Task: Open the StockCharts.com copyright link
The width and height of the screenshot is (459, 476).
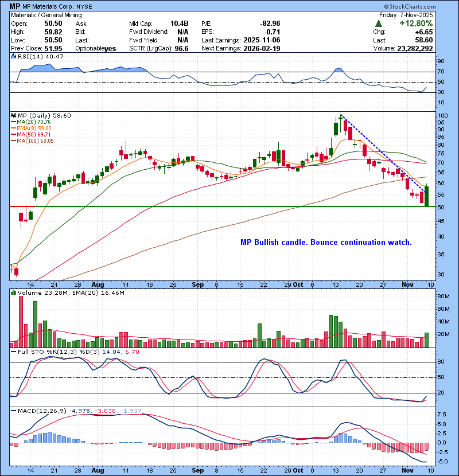Action: point(410,6)
